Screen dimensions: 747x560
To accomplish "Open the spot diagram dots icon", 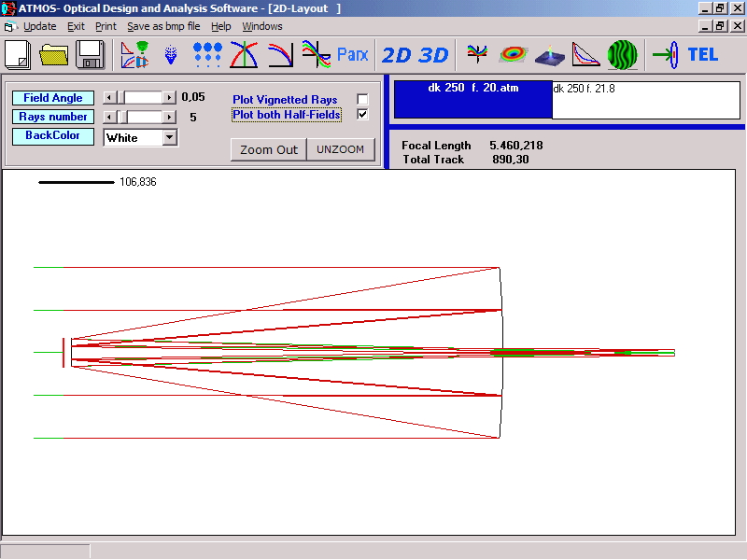I will pyautogui.click(x=207, y=54).
